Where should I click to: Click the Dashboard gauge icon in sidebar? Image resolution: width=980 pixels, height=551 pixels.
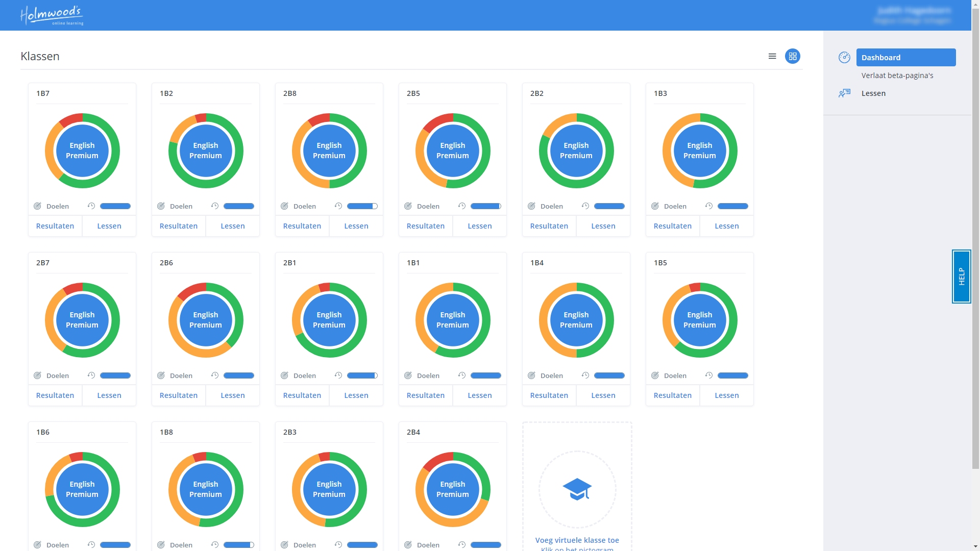point(844,57)
